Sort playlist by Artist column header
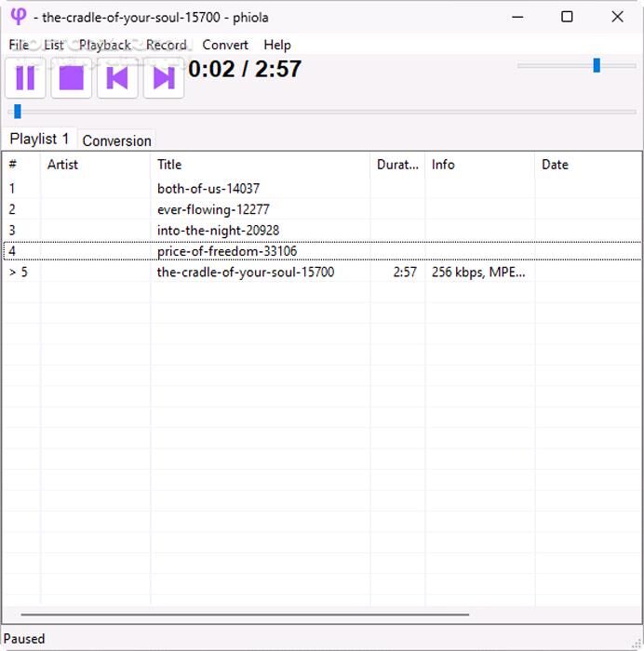This screenshot has height=651, width=644. (62, 165)
